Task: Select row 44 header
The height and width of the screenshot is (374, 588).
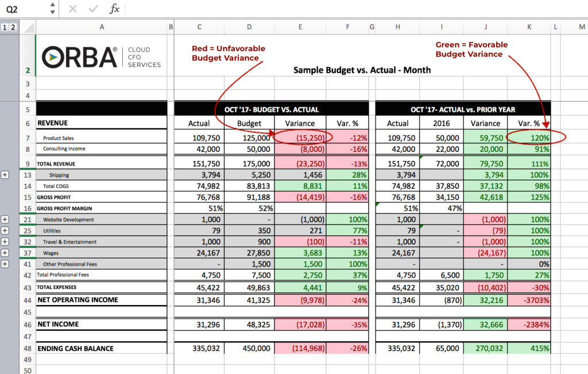Action: [27, 299]
